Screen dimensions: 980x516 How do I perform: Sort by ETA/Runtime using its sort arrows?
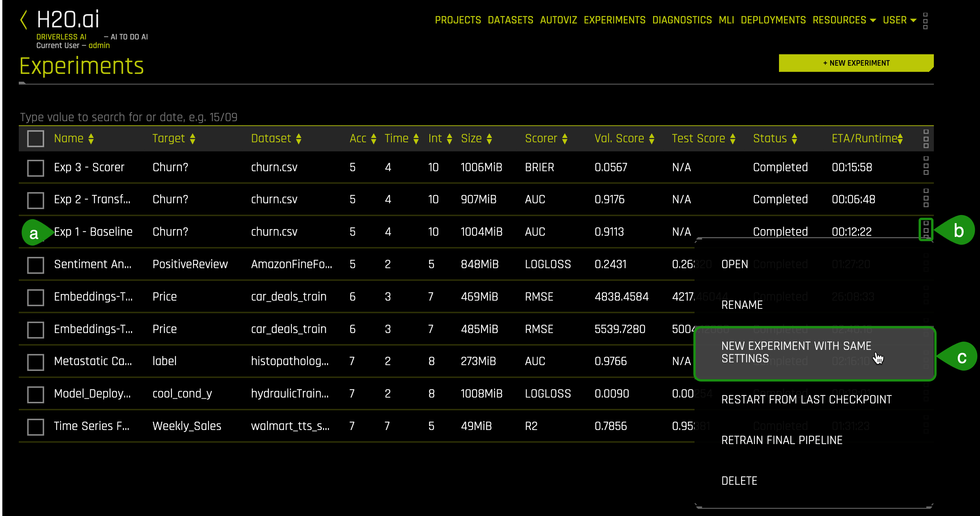[x=900, y=139]
